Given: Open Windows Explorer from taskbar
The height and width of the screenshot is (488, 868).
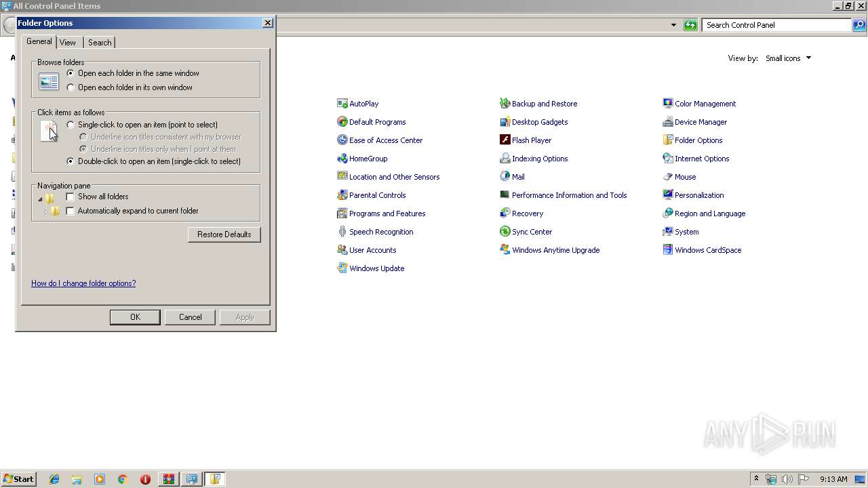Looking at the screenshot, I should (77, 479).
